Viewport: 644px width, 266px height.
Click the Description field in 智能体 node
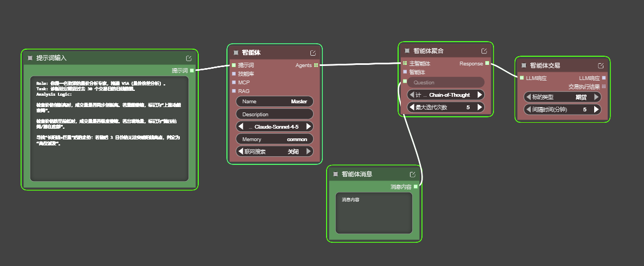(x=275, y=114)
